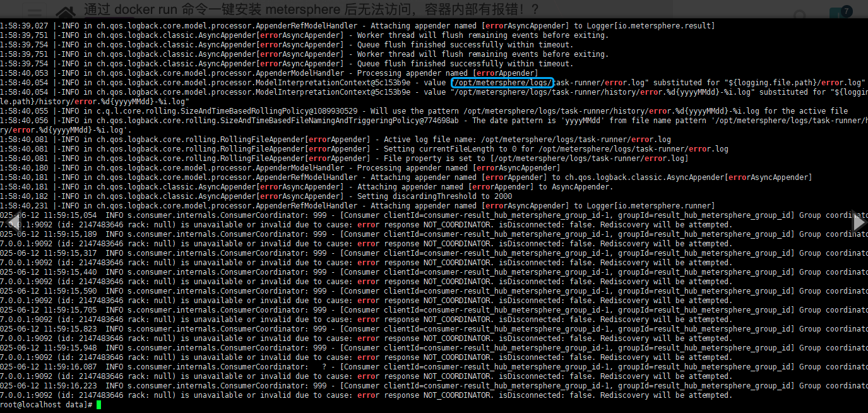868x413 pixels.
Task: Show the next image with the right arrow
Action: coord(859,222)
